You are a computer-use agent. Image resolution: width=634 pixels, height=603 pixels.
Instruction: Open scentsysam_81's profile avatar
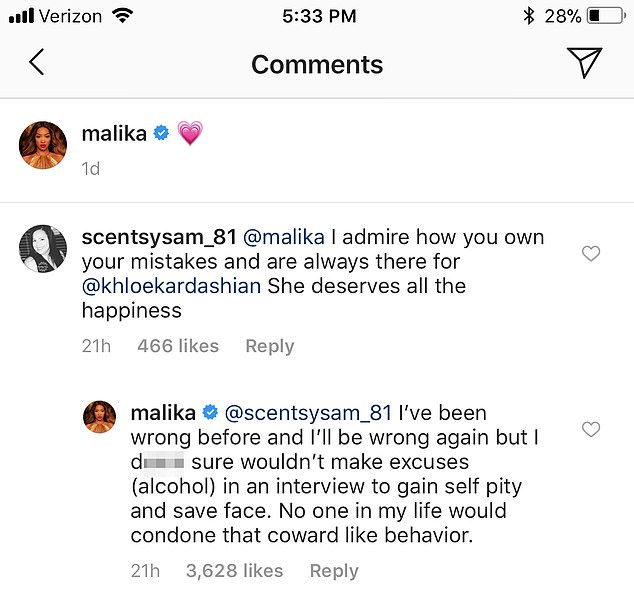43,248
